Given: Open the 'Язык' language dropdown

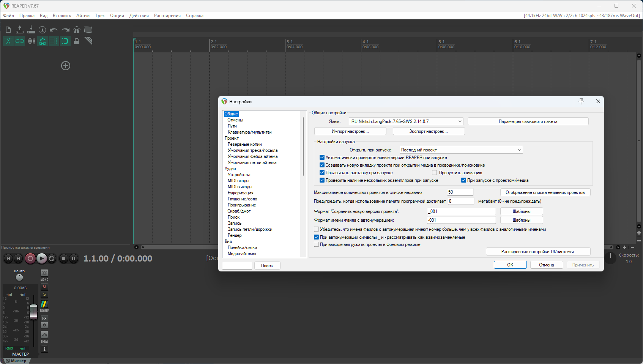Looking at the screenshot, I should (406, 121).
